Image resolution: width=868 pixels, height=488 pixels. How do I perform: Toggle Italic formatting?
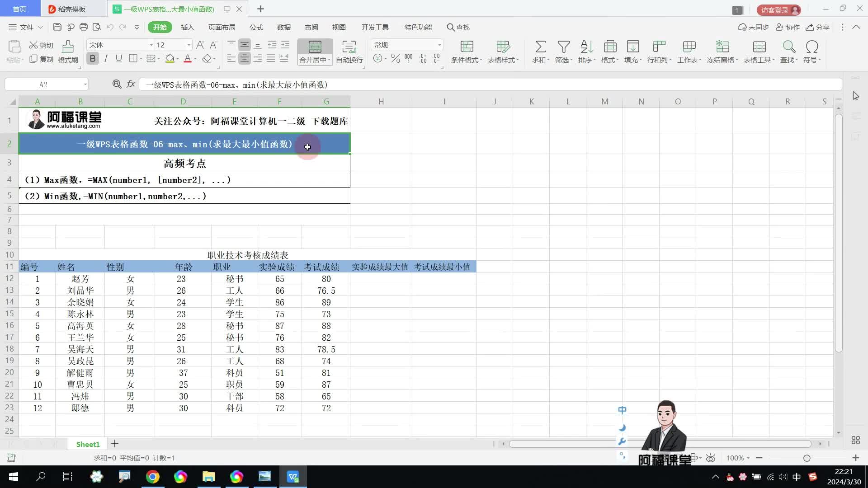(x=106, y=59)
